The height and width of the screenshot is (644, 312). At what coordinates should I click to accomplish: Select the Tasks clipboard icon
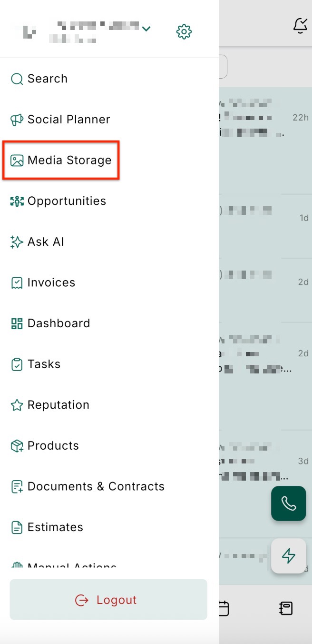coord(17,364)
